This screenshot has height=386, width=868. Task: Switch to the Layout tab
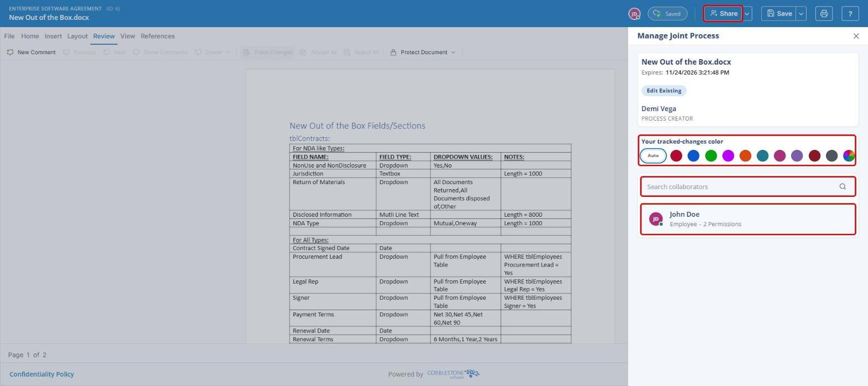pyautogui.click(x=77, y=36)
